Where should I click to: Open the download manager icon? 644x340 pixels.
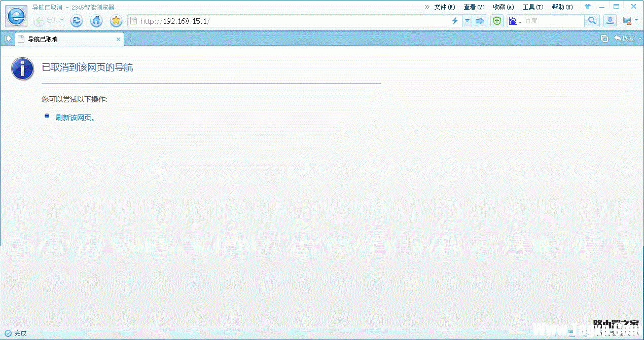(610, 21)
